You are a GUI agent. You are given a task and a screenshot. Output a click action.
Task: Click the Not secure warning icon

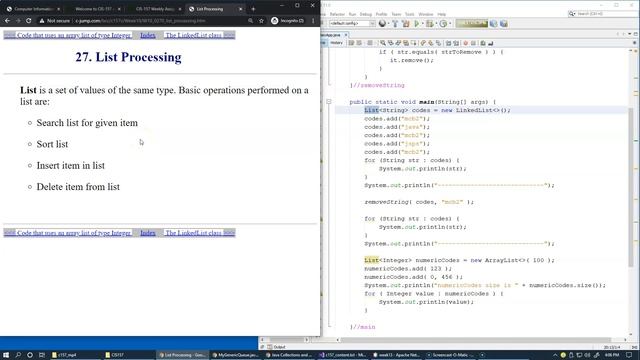tap(42, 21)
